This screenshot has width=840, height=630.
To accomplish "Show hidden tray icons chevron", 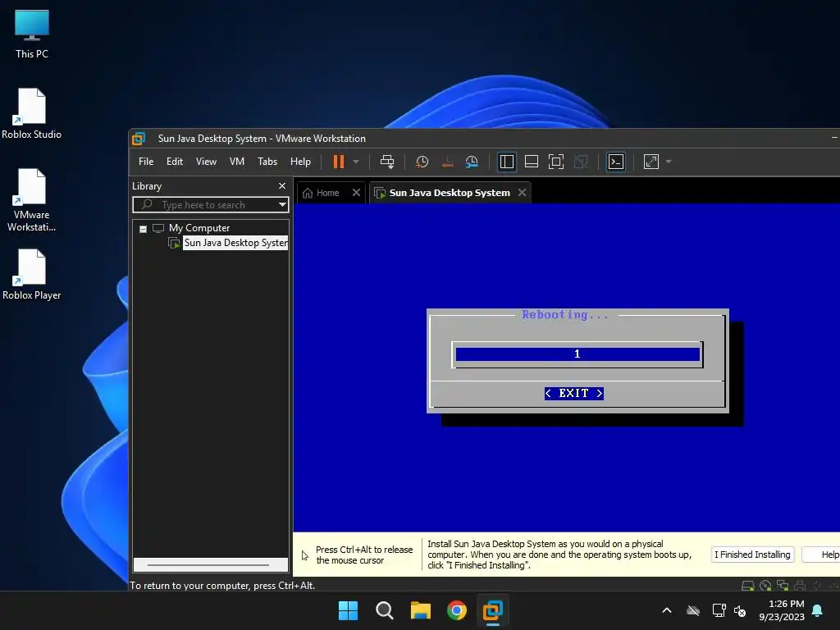I will [667, 610].
